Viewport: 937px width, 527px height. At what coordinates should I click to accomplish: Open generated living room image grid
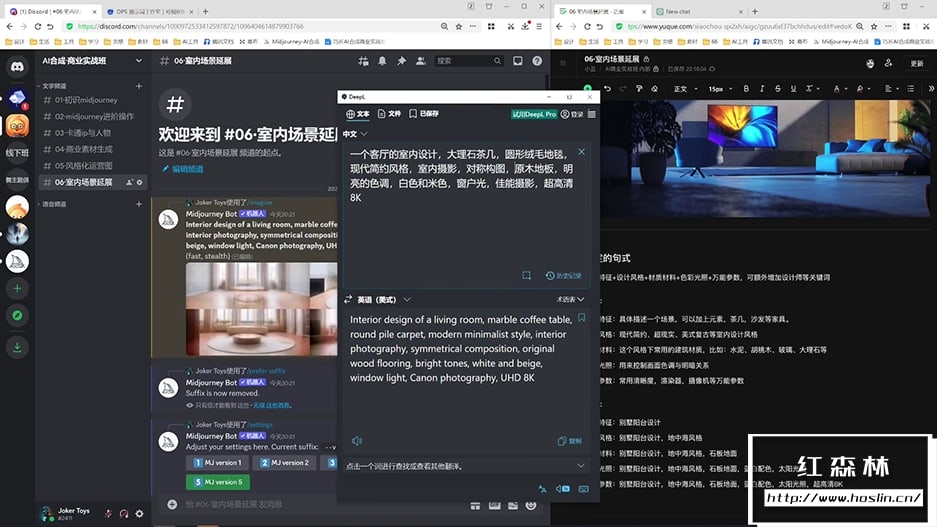click(x=261, y=309)
